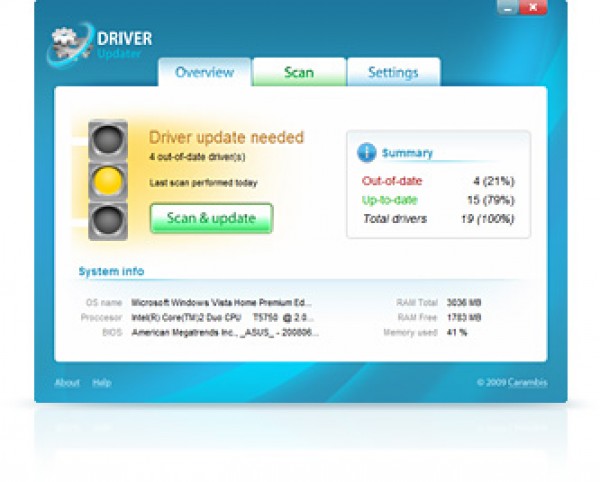Open the About link
The height and width of the screenshot is (482, 600).
click(x=67, y=383)
